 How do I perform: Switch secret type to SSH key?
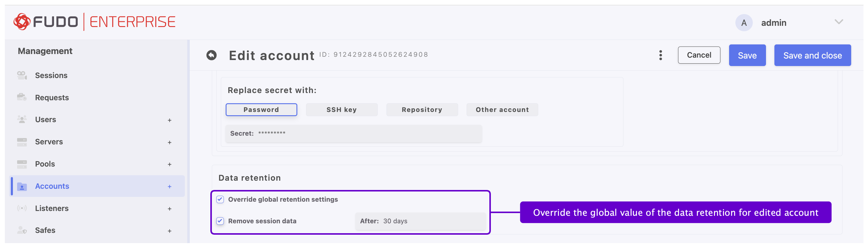point(341,110)
